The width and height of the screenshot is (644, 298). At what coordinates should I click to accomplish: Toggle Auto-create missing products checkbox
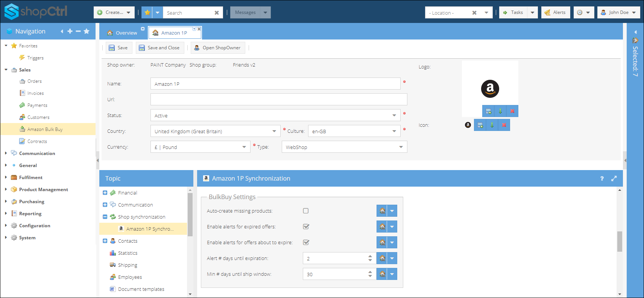click(x=306, y=211)
